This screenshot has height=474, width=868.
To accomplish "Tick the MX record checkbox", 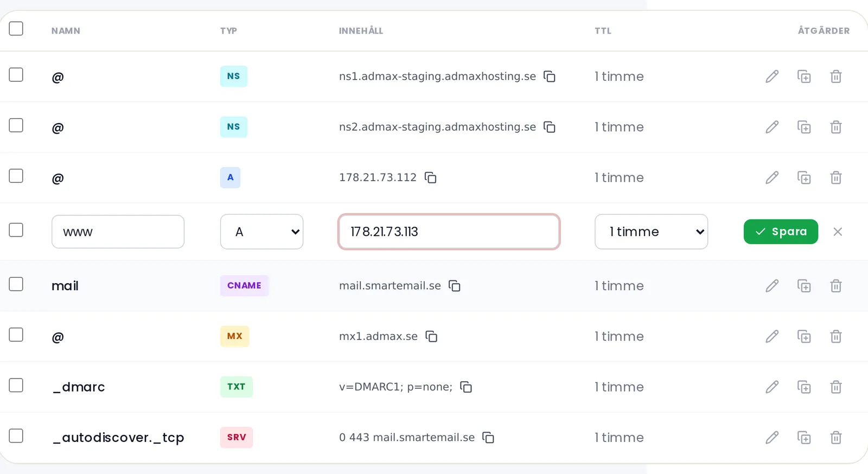I will 16,335.
